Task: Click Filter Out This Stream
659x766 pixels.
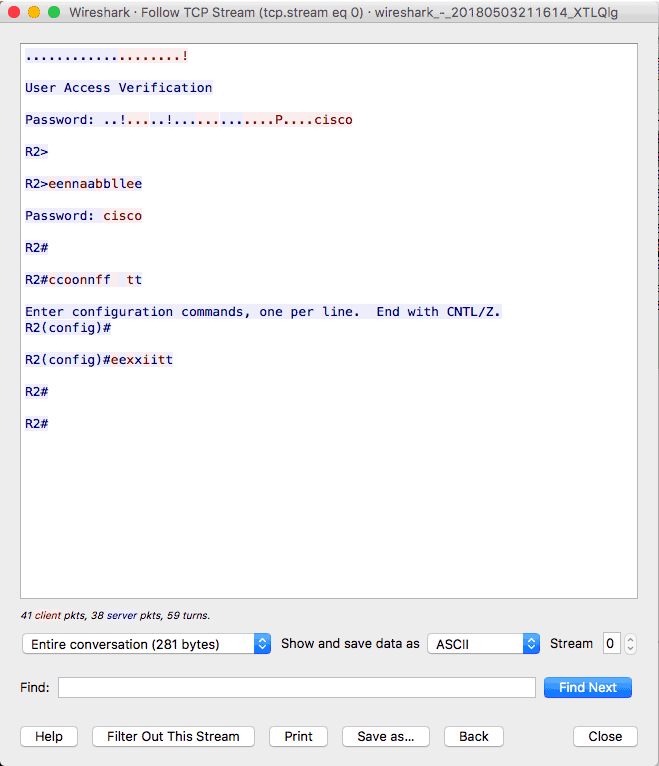Action: [173, 736]
